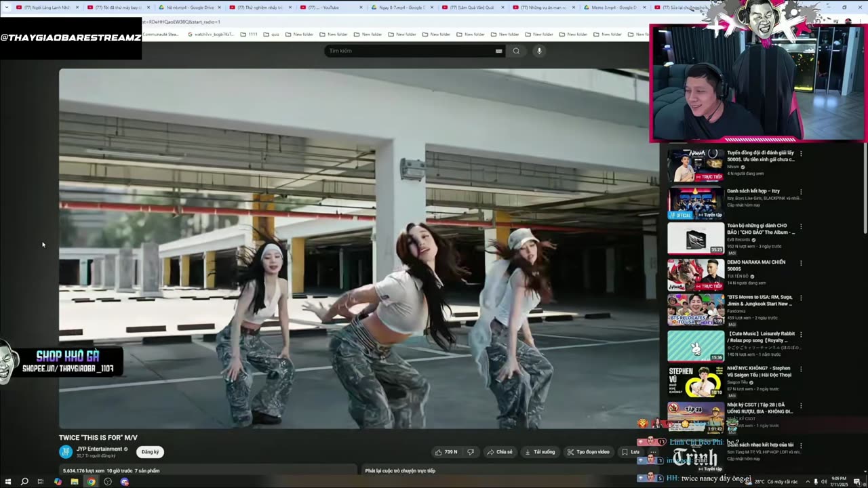Save video with the 'Lưu' button

coord(631,452)
